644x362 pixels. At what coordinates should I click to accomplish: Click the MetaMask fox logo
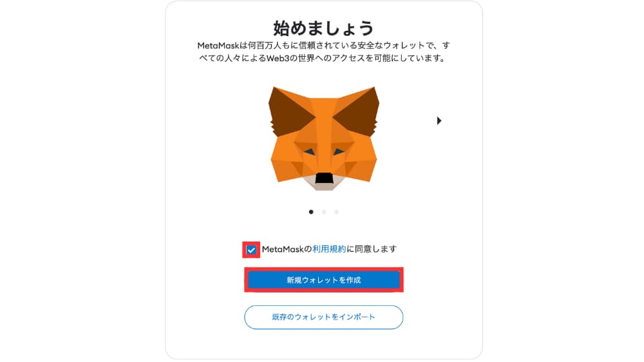click(324, 138)
